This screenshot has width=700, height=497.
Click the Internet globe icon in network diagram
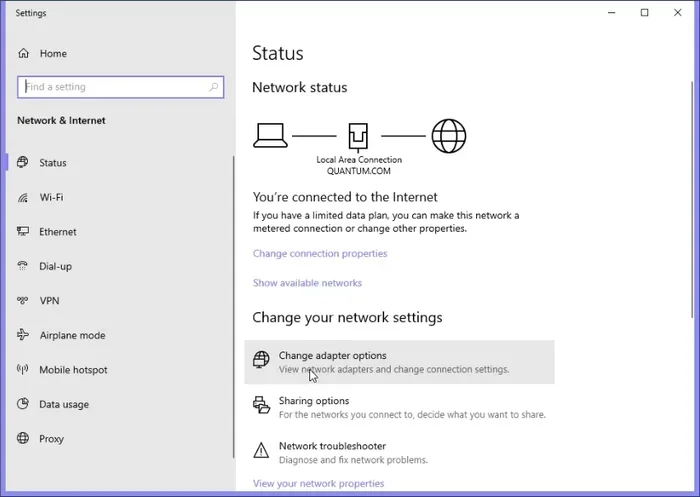coord(449,136)
